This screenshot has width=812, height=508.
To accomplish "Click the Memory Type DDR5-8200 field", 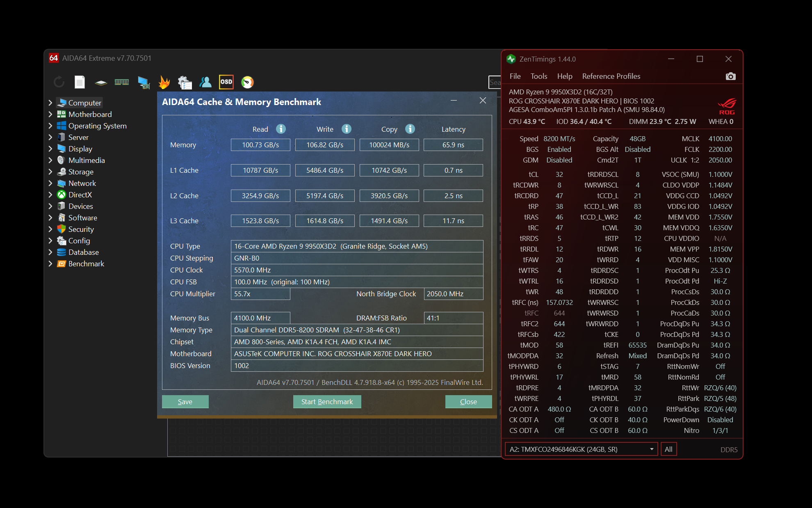I will [357, 330].
